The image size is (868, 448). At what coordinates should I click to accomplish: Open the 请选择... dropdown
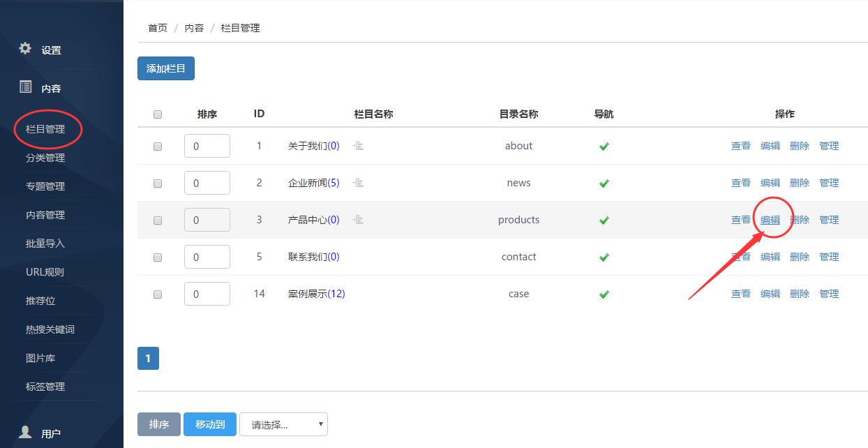coord(283,424)
